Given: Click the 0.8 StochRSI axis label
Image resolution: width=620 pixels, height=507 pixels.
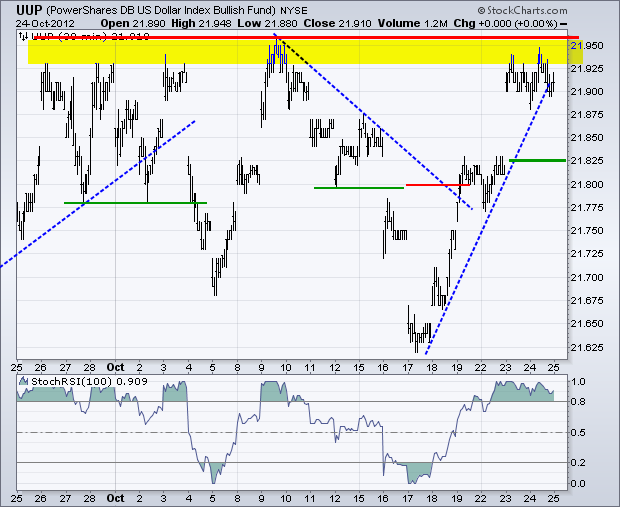Looking at the screenshot, I should click(x=578, y=402).
